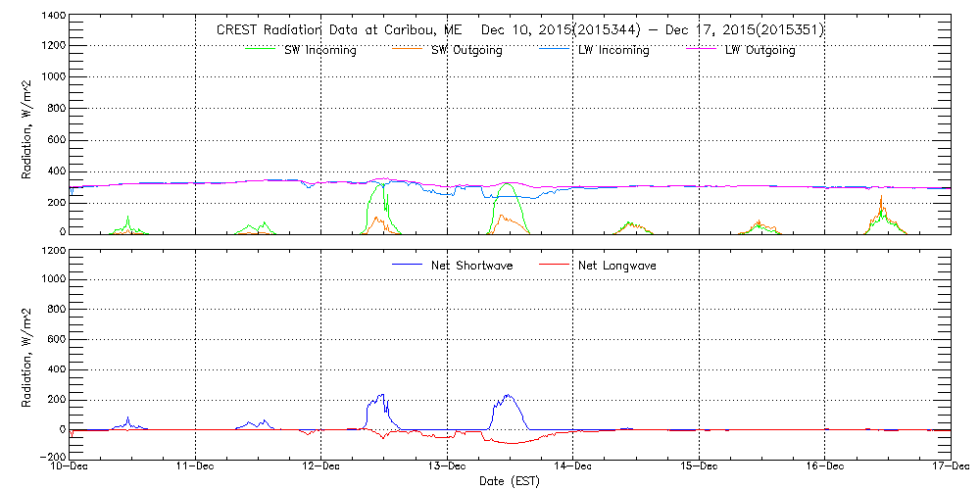Screen dimensions: 980x490
Task: Select the SW Outgoing legend label
Action: click(x=466, y=51)
